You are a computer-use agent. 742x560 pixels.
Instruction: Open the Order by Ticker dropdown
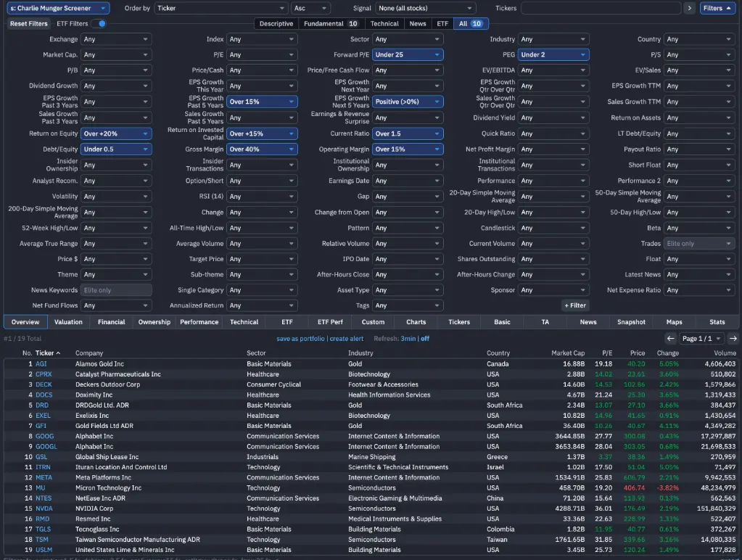click(x=220, y=8)
